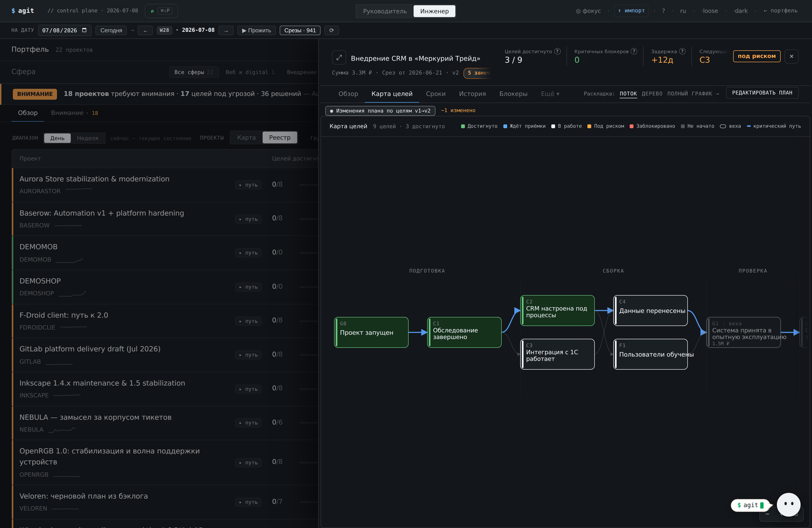
Task: Open Срезы 941 snapshots list
Action: (x=300, y=30)
